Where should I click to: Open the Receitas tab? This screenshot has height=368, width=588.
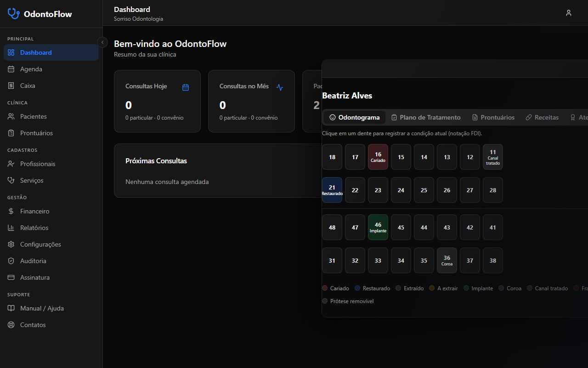click(542, 117)
